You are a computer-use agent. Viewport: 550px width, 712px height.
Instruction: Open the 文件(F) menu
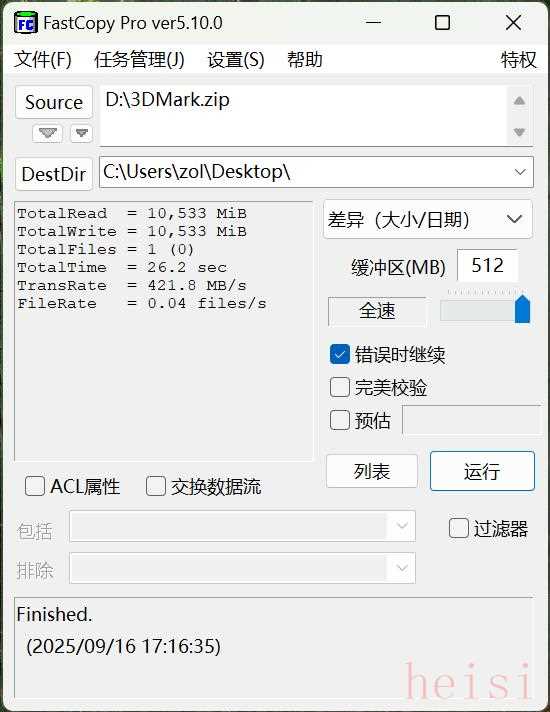pyautogui.click(x=43, y=59)
